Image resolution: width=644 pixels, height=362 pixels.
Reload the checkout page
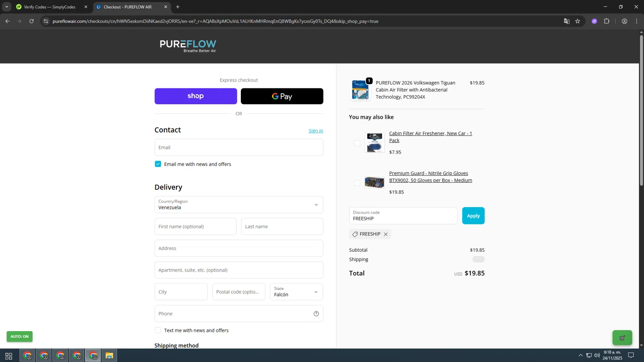click(x=31, y=21)
